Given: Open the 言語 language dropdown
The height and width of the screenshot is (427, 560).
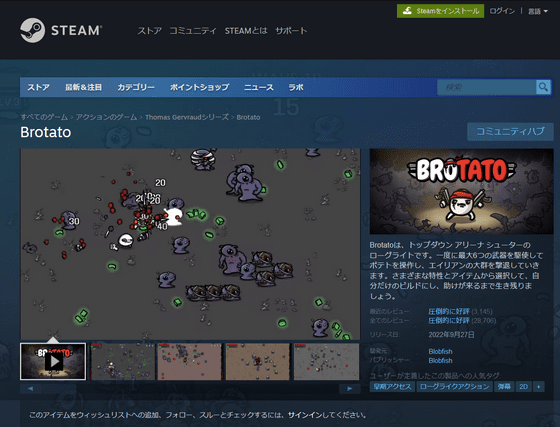Looking at the screenshot, I should [x=538, y=11].
